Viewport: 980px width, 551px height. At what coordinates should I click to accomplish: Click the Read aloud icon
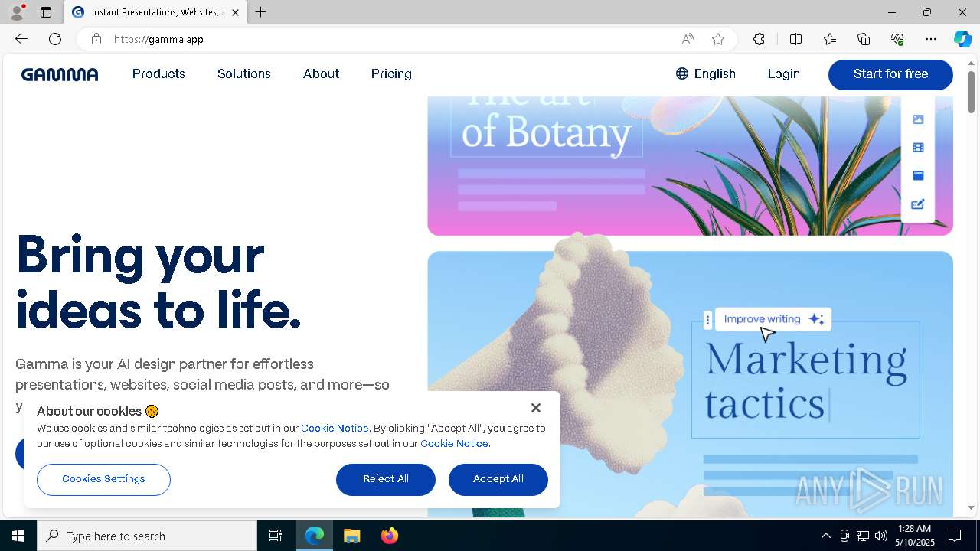(x=688, y=39)
